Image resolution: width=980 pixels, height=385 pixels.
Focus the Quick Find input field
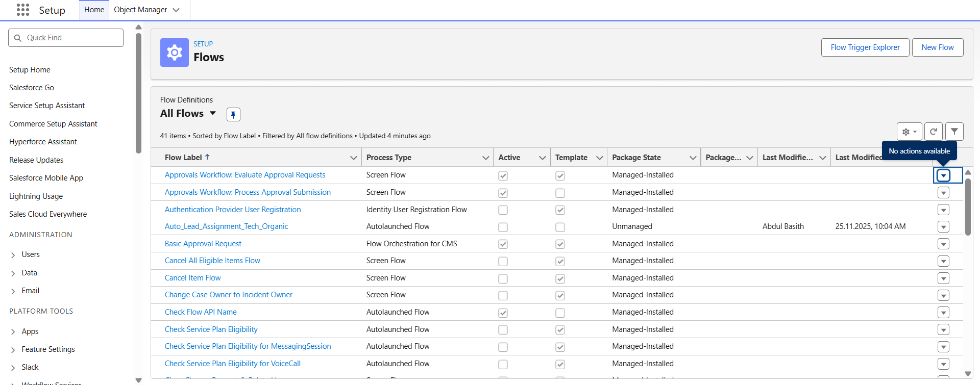66,38
